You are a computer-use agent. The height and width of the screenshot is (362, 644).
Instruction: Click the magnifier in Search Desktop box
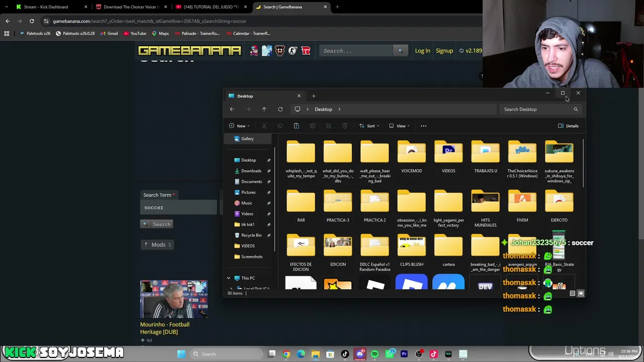[x=576, y=109]
